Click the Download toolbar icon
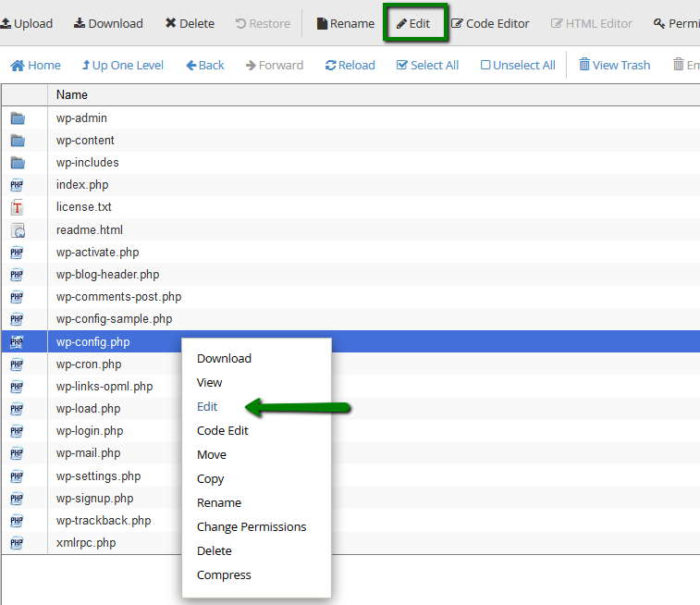This screenshot has width=700, height=605. pos(80,23)
